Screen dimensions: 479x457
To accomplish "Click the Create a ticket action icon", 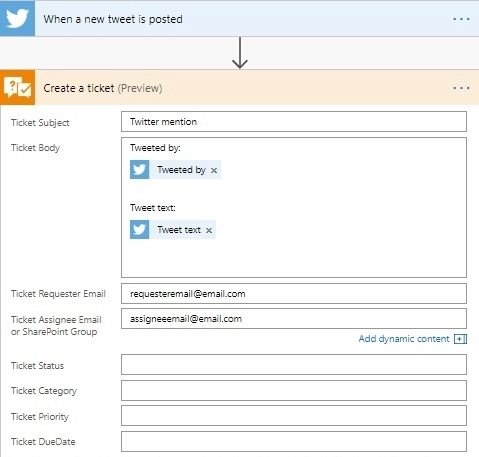I will point(17,88).
